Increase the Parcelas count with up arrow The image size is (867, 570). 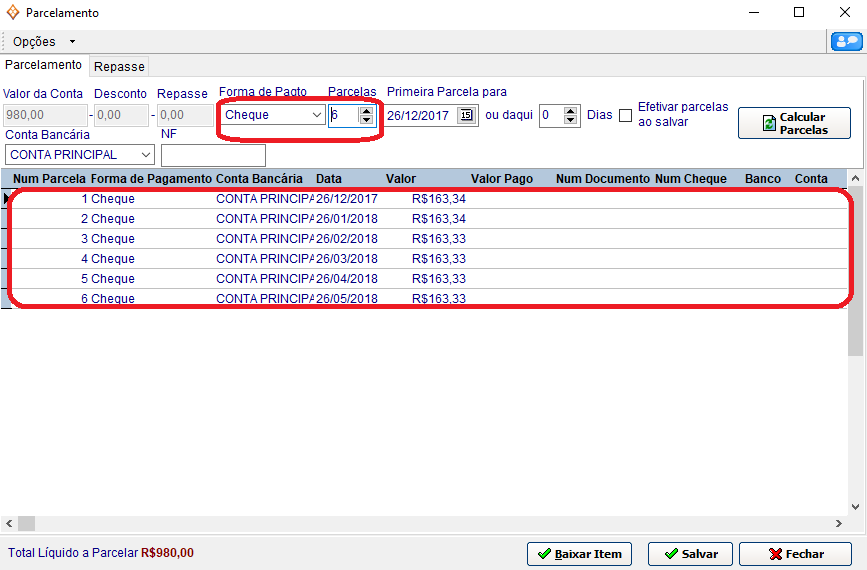coord(366,110)
